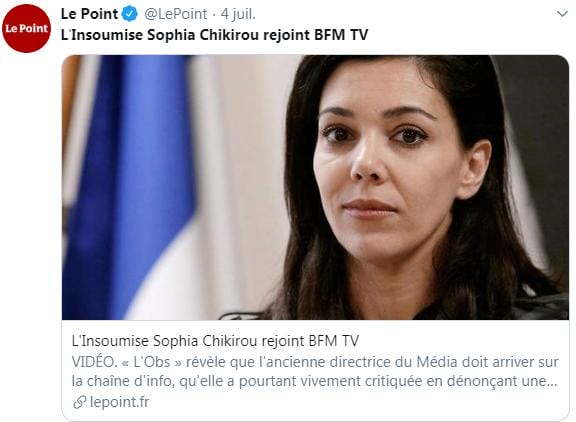Viewport: 576px width, 422px height.
Task: Click the chain link icon before lepoint.fr
Action: 79,402
